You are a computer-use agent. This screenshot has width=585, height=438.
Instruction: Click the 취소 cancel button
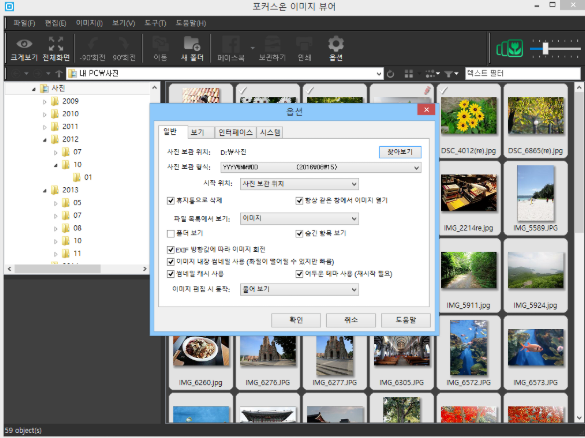[x=351, y=320]
